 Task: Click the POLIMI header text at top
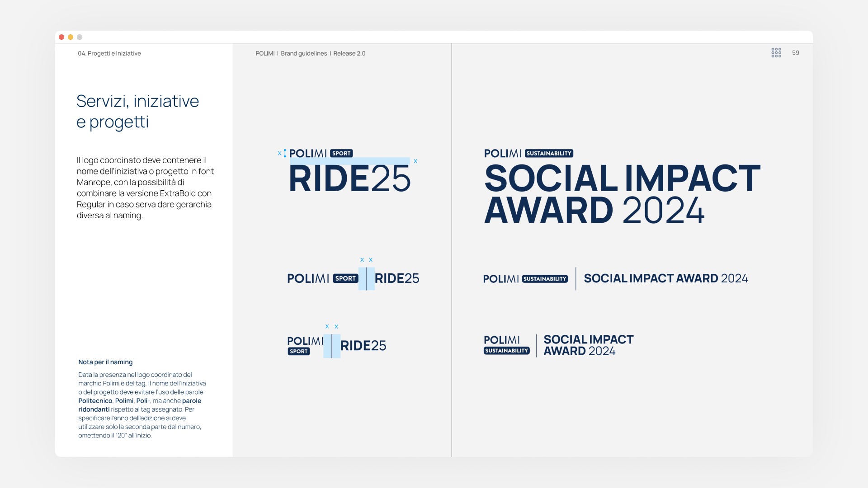(265, 53)
